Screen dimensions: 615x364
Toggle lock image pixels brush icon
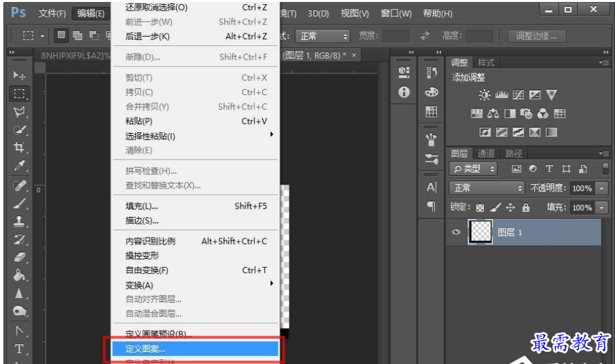tap(495, 207)
